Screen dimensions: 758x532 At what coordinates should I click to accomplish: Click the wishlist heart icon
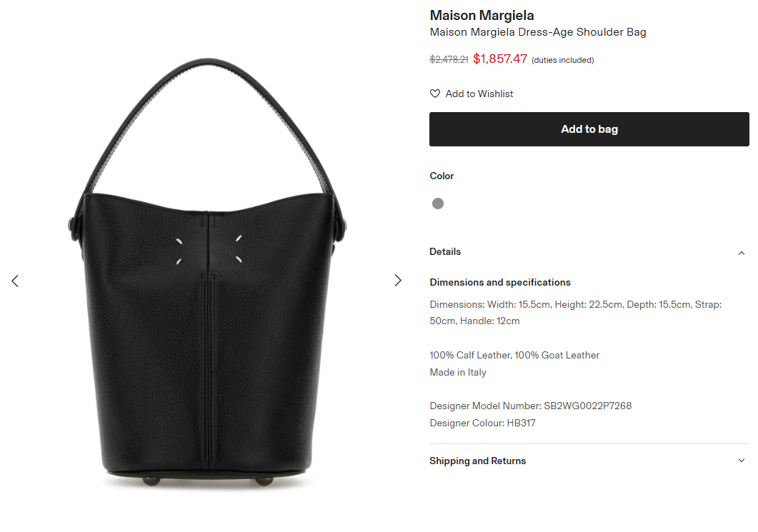click(x=435, y=94)
